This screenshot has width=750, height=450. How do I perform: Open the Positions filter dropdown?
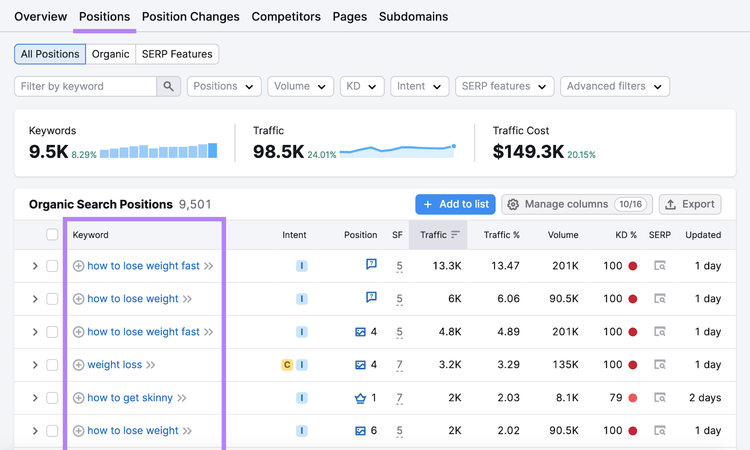(x=224, y=86)
